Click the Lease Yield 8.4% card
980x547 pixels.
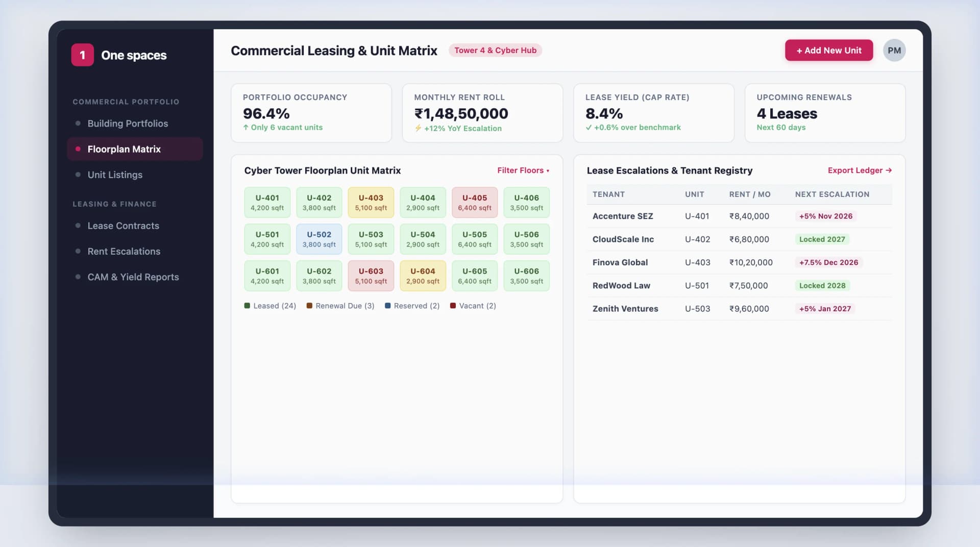[x=654, y=113]
